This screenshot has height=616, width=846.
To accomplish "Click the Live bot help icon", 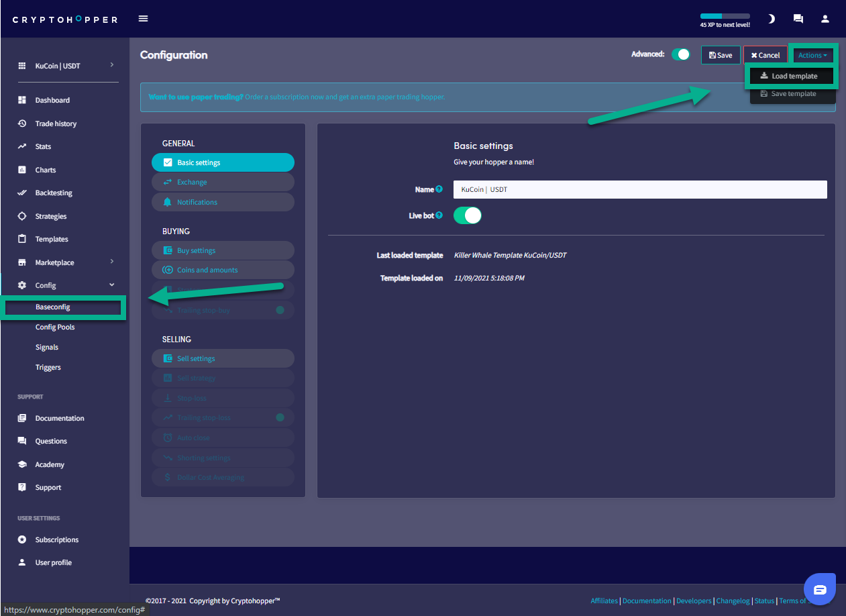I will pos(439,215).
